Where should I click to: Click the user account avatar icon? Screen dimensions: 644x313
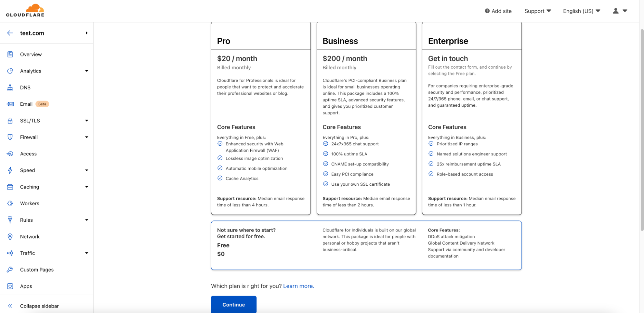[616, 11]
